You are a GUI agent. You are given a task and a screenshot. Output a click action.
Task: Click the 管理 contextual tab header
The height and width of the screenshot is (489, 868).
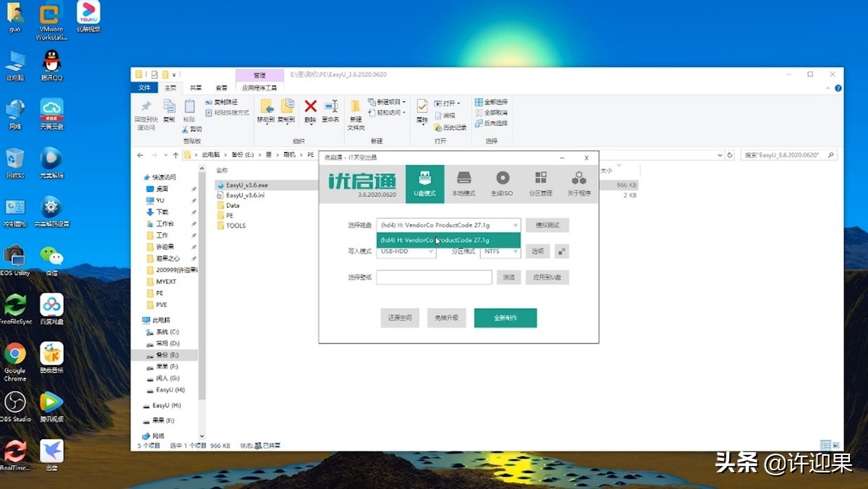coord(259,75)
